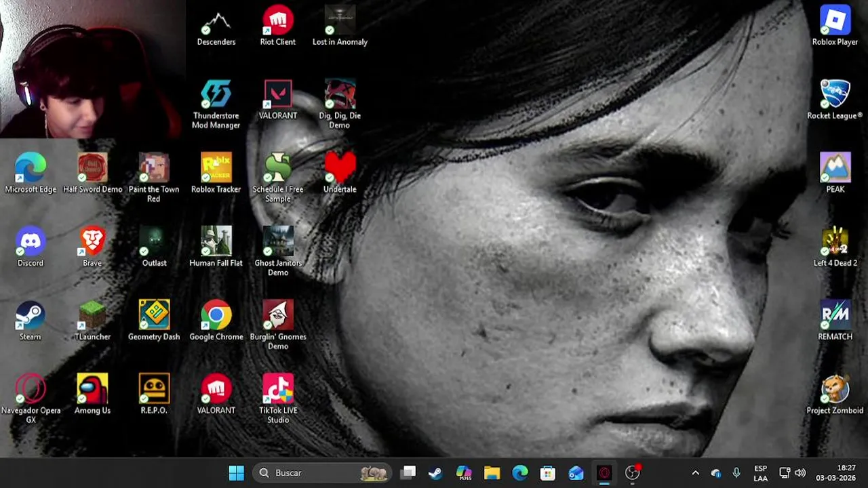Image resolution: width=868 pixels, height=488 pixels.
Task: Launch Microsoft Edge from the taskbar
Action: pos(520,473)
